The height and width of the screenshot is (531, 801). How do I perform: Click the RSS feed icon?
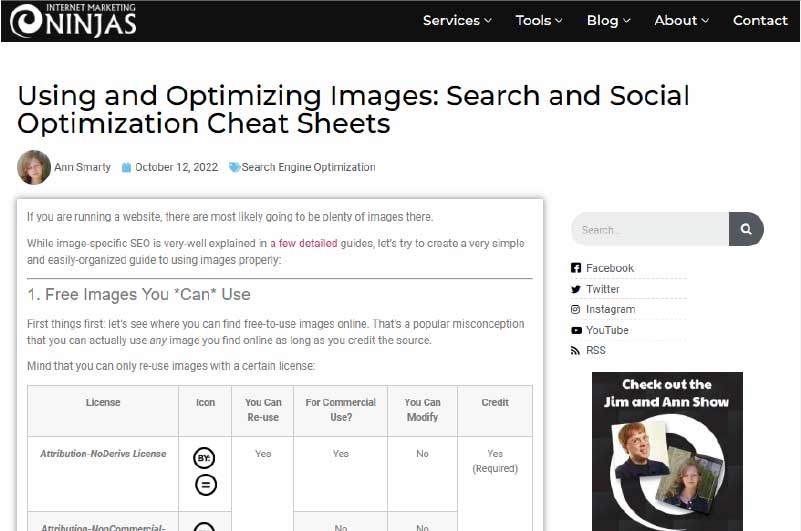click(x=575, y=351)
